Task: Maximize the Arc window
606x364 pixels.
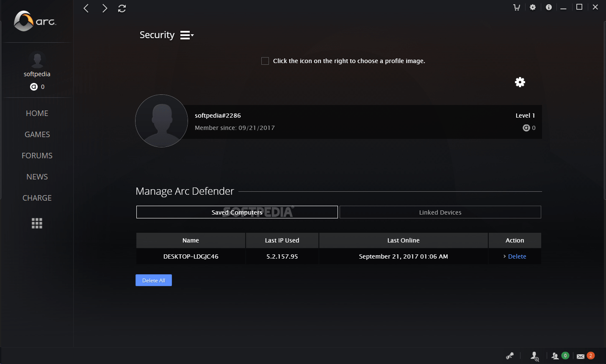Action: 579,7
